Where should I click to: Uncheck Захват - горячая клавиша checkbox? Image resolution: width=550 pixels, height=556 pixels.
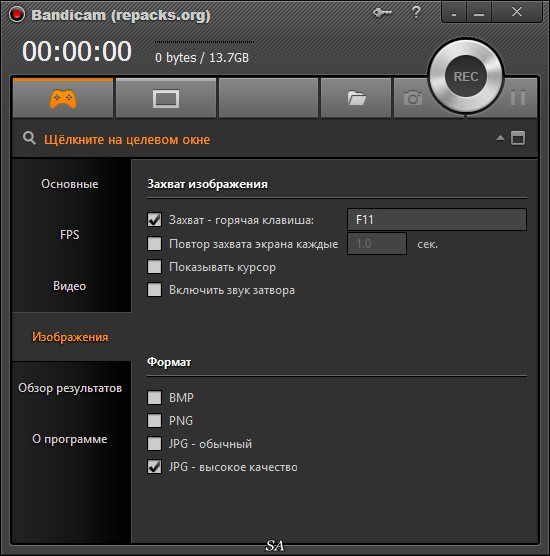coord(154,220)
